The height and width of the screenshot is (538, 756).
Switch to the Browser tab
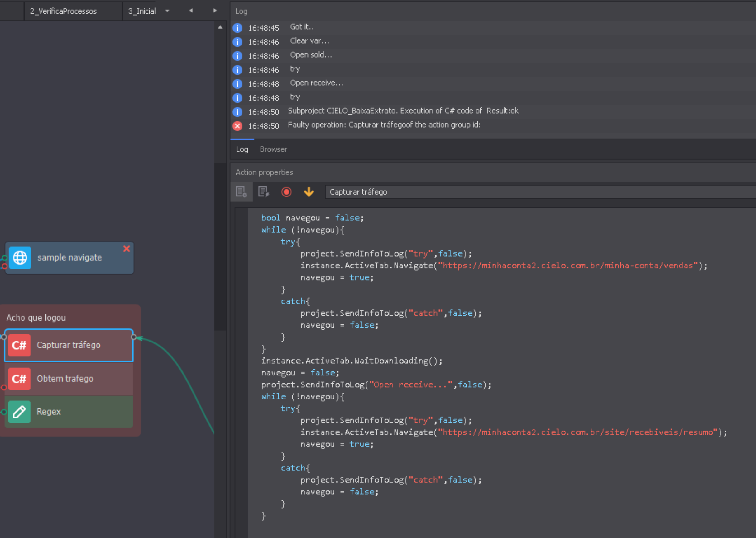(x=273, y=149)
